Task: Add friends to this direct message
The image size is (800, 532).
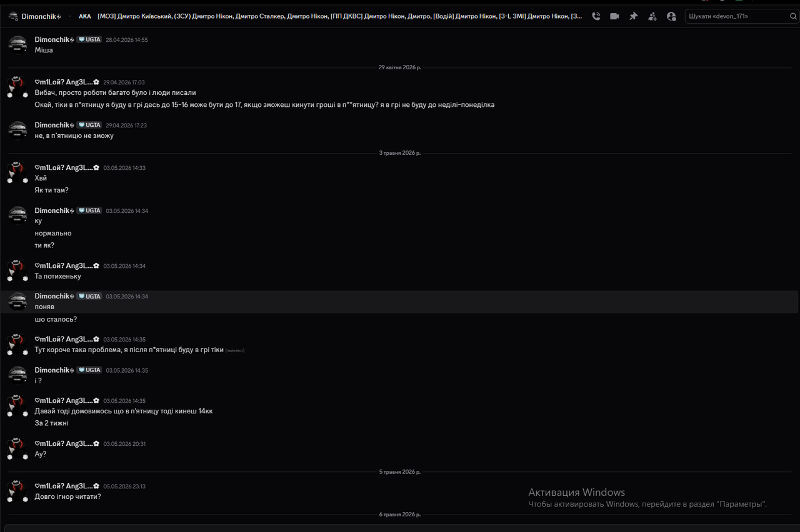Action: pyautogui.click(x=652, y=16)
